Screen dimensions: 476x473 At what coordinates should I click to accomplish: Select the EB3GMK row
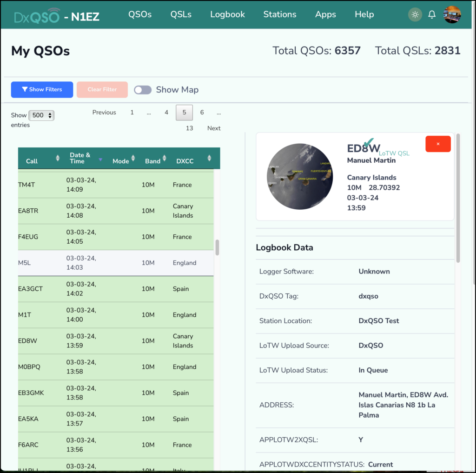pyautogui.click(x=116, y=393)
